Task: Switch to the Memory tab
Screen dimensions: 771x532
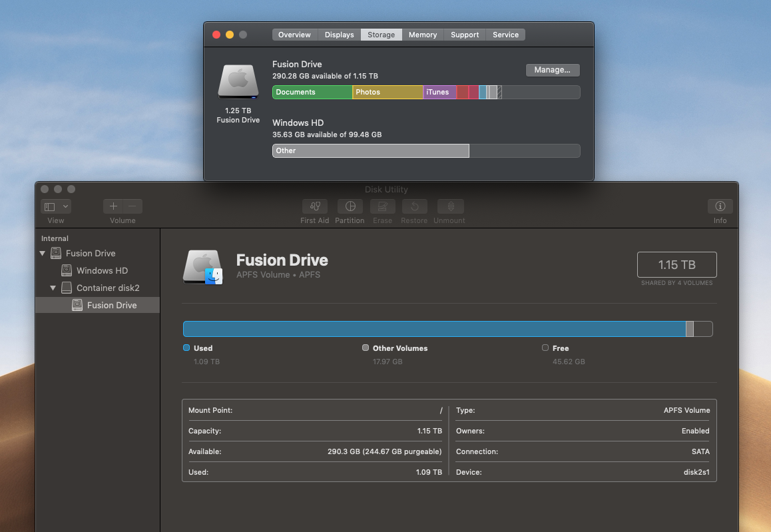Action: pos(422,35)
